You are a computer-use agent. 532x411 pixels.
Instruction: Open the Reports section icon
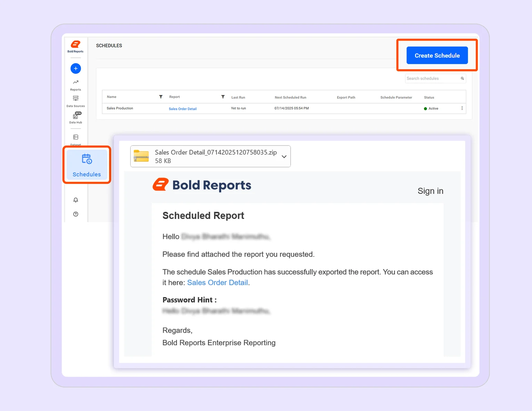tap(76, 82)
